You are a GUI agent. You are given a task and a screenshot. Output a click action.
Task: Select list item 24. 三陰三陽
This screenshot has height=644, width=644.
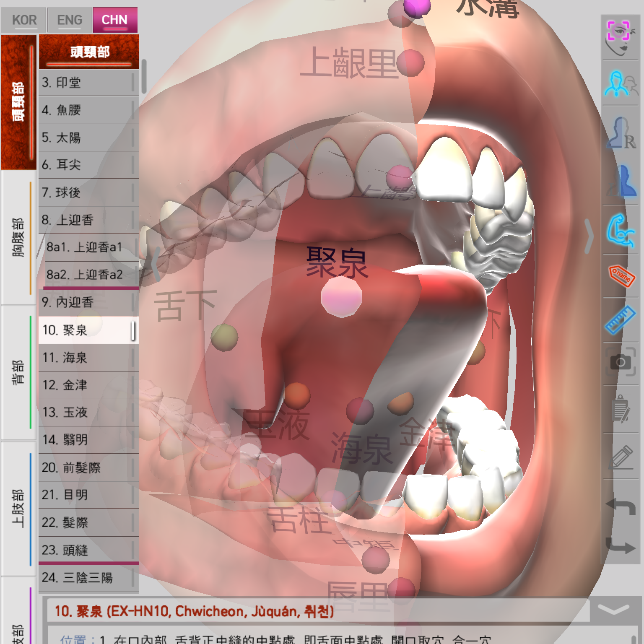pos(88,578)
